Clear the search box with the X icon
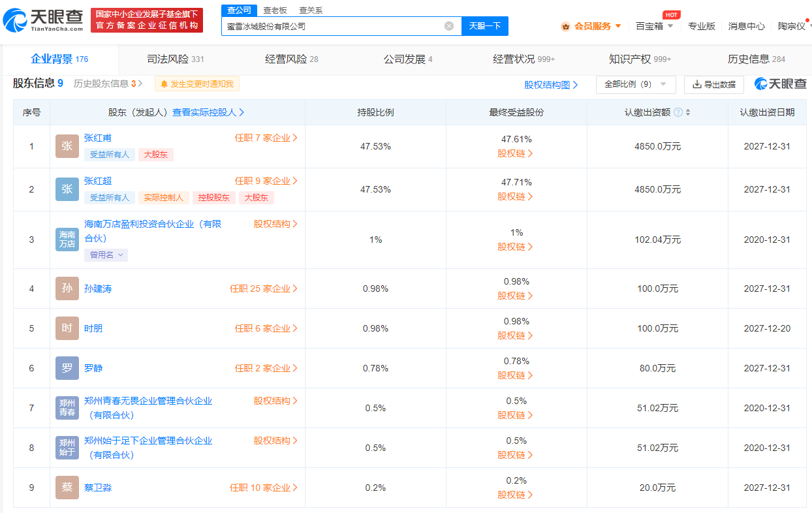Screen dimensions: 812x513 449,26
